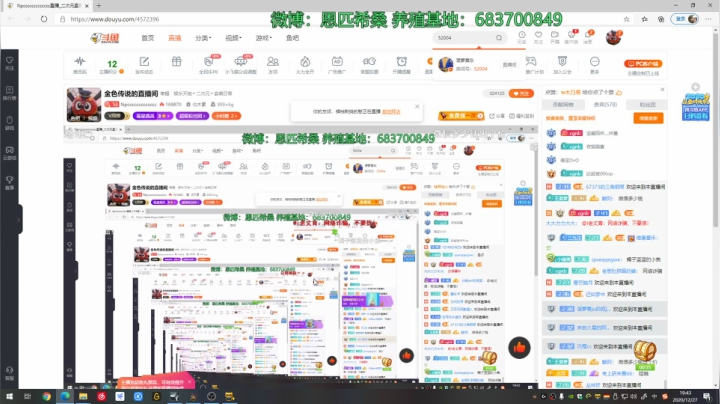Open the user avatar in the header
This screenshot has height=404, width=720.
[x=613, y=38]
